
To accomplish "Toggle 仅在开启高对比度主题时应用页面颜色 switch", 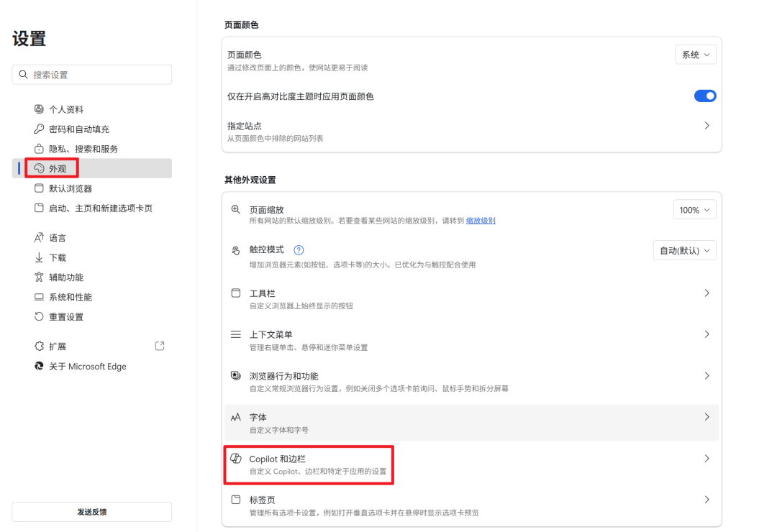I will point(705,96).
